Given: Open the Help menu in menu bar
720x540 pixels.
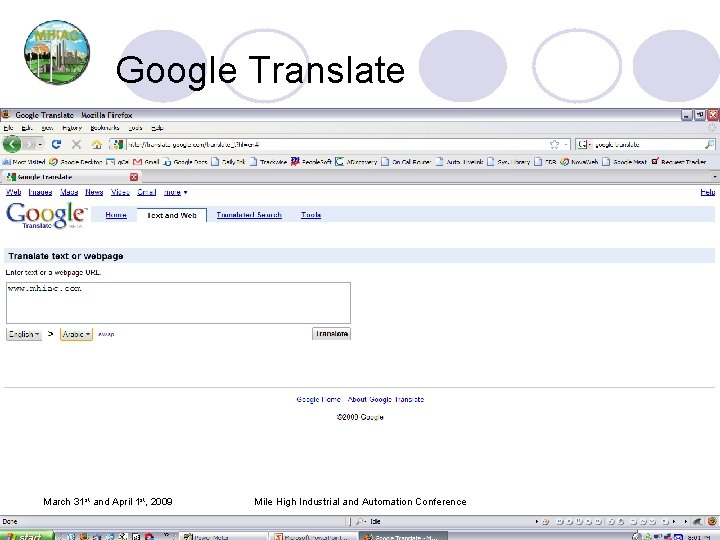Looking at the screenshot, I should click(157, 128).
